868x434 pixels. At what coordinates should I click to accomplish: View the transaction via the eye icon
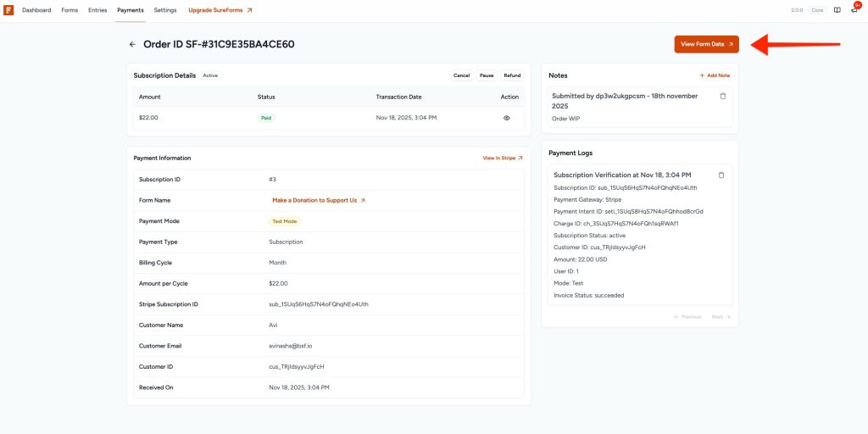[x=507, y=118]
